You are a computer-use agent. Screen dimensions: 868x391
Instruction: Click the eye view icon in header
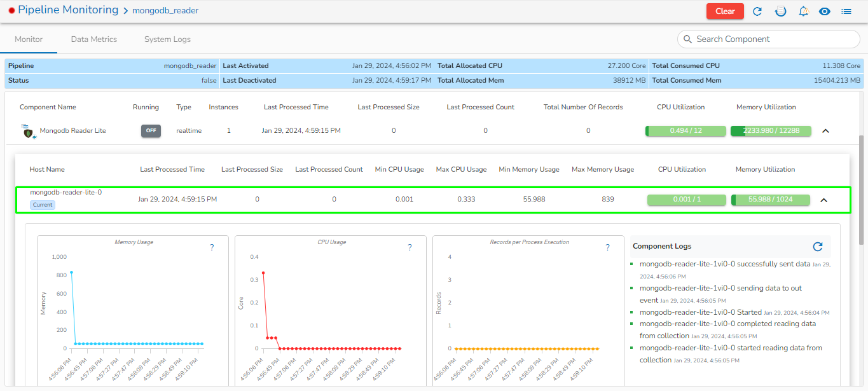[825, 11]
